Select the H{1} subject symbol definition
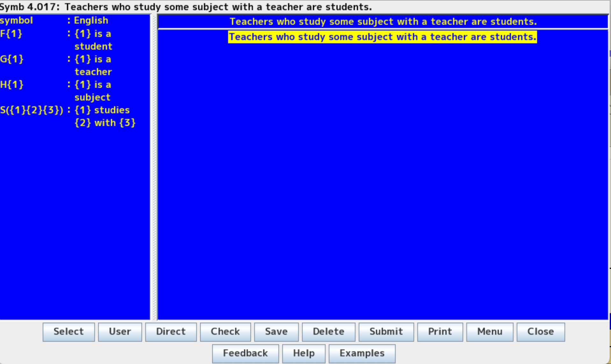The height and width of the screenshot is (364, 611). 57,91
